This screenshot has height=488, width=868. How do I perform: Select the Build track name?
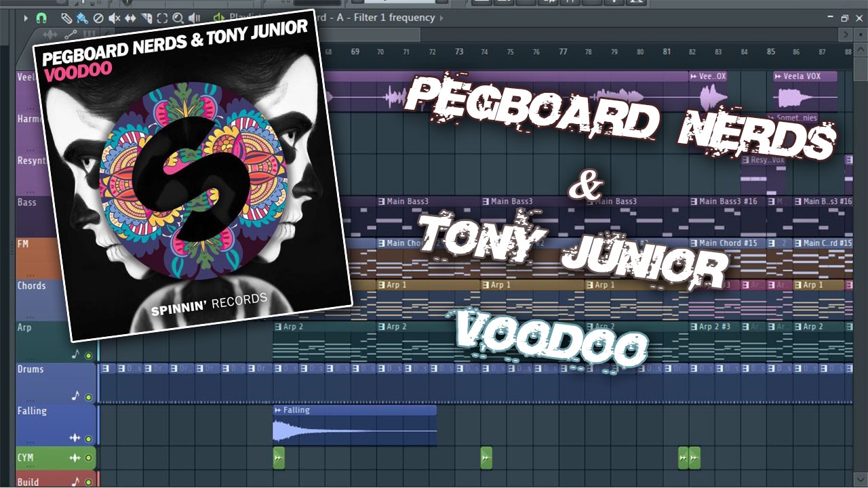pyautogui.click(x=28, y=483)
